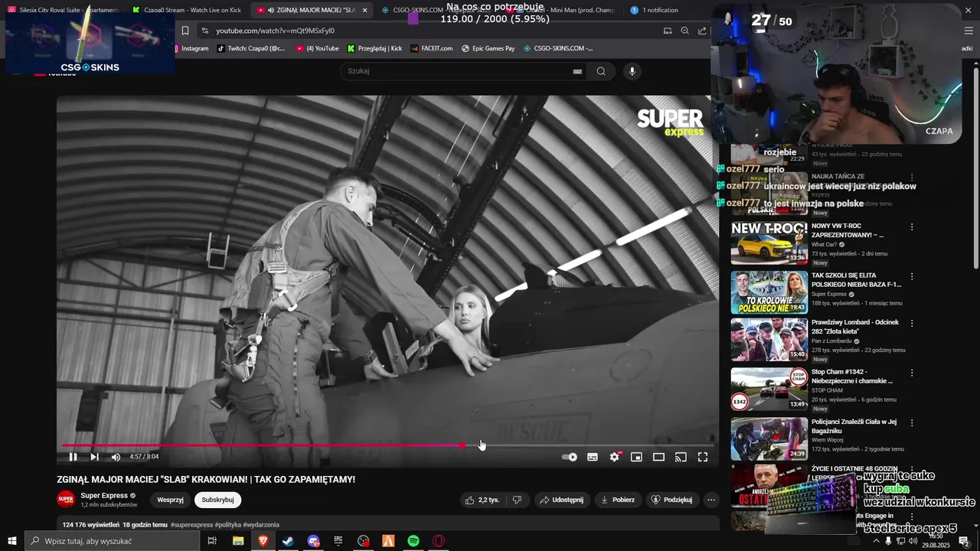Click the progress bar scrubber dot
The image size is (980, 551).
pyautogui.click(x=463, y=445)
